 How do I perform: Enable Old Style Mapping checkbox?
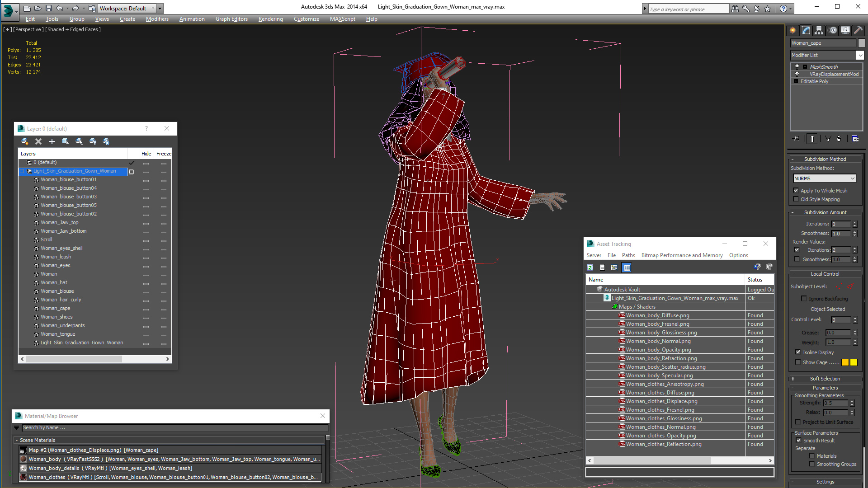pos(796,199)
